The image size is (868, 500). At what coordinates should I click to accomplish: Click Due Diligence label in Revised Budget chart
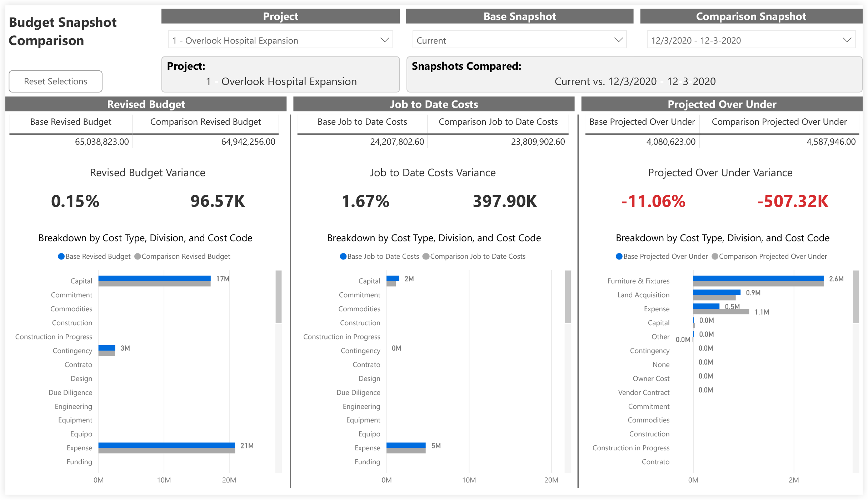70,392
